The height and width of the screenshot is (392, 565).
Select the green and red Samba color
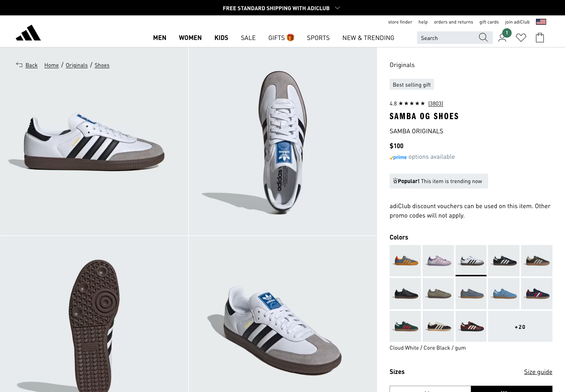(x=405, y=327)
